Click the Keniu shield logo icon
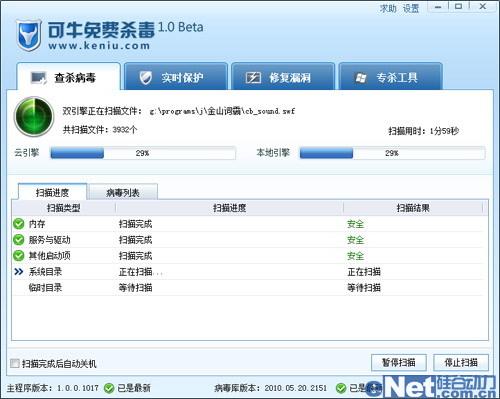Image resolution: width=500 pixels, height=399 pixels. point(29,35)
